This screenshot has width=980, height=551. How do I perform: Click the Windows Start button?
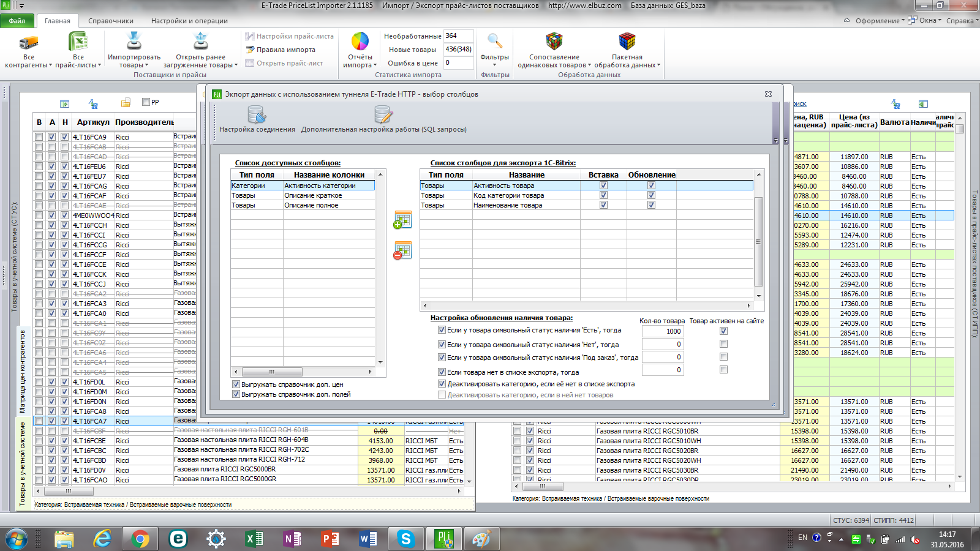(17, 539)
